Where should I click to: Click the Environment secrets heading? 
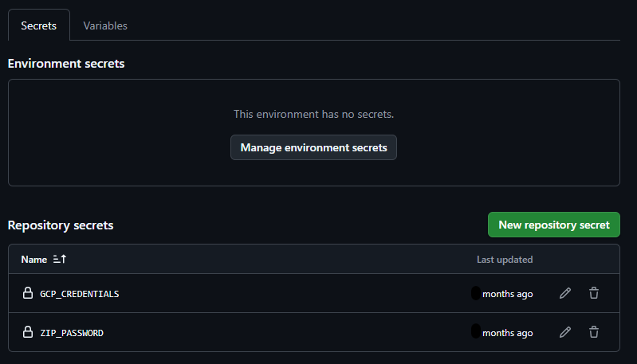[x=66, y=64]
